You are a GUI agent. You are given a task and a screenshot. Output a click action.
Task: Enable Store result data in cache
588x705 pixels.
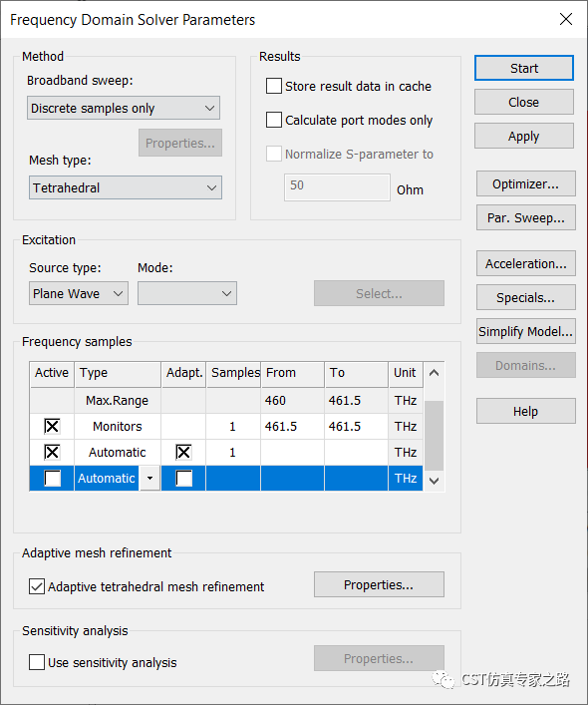274,86
